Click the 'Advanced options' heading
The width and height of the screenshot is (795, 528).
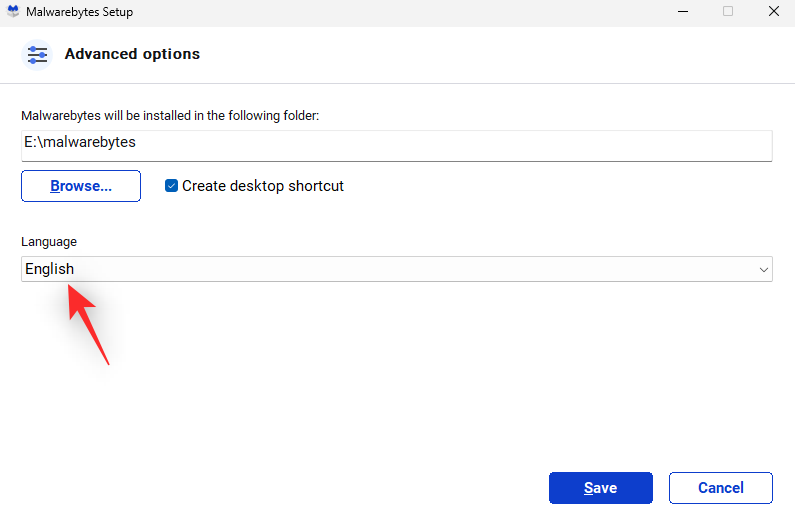(132, 55)
